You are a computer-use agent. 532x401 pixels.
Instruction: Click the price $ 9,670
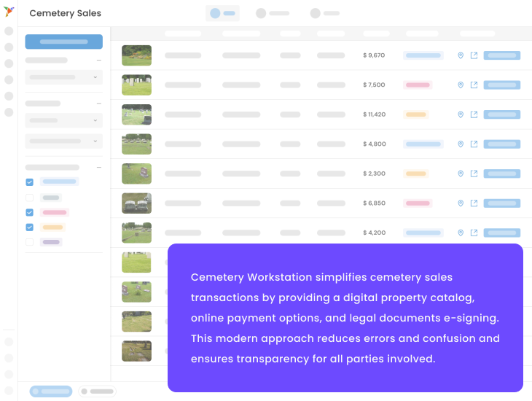pyautogui.click(x=374, y=55)
